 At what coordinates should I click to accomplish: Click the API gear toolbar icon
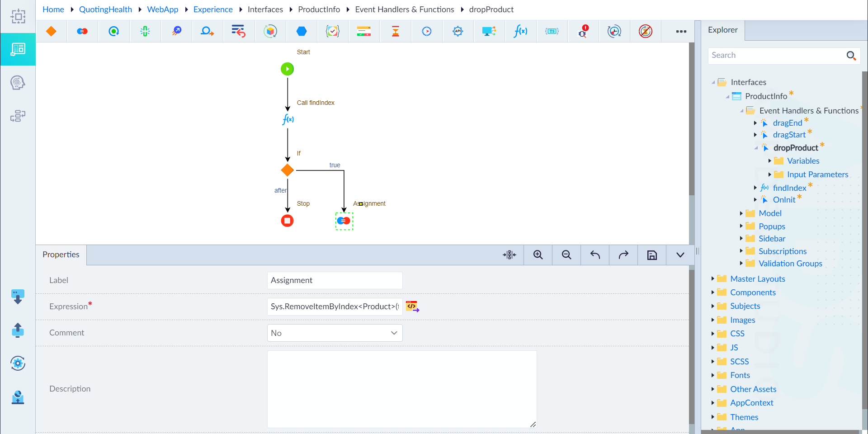[458, 31]
